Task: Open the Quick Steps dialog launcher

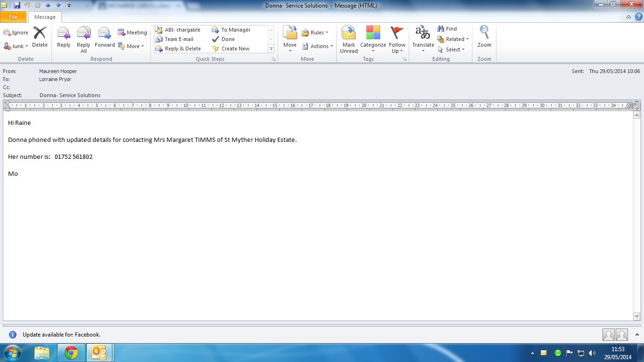Action: tap(273, 59)
